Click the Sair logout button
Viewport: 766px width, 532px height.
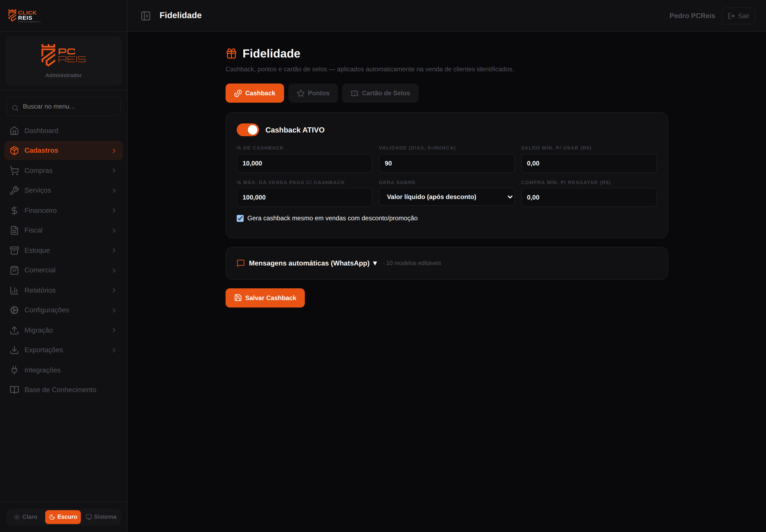click(x=738, y=16)
